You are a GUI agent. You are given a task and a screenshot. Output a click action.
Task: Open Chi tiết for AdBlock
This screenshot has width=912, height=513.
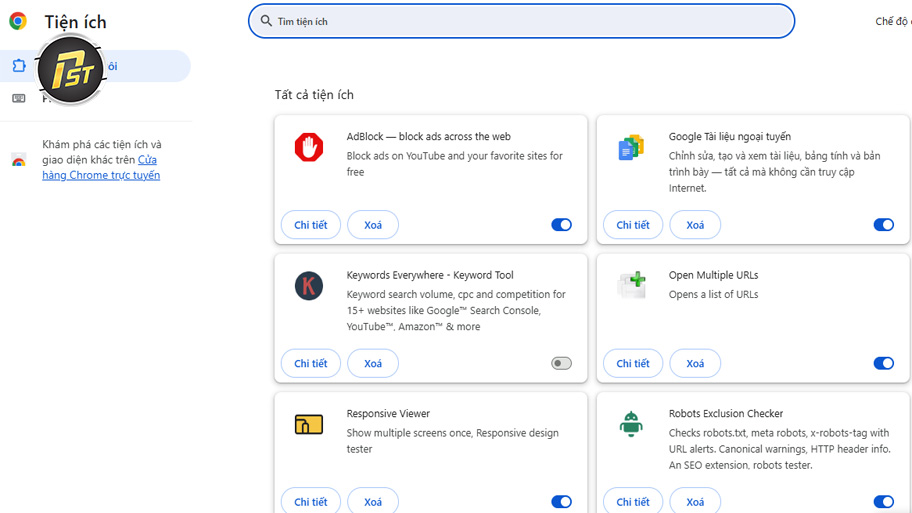[x=311, y=225]
